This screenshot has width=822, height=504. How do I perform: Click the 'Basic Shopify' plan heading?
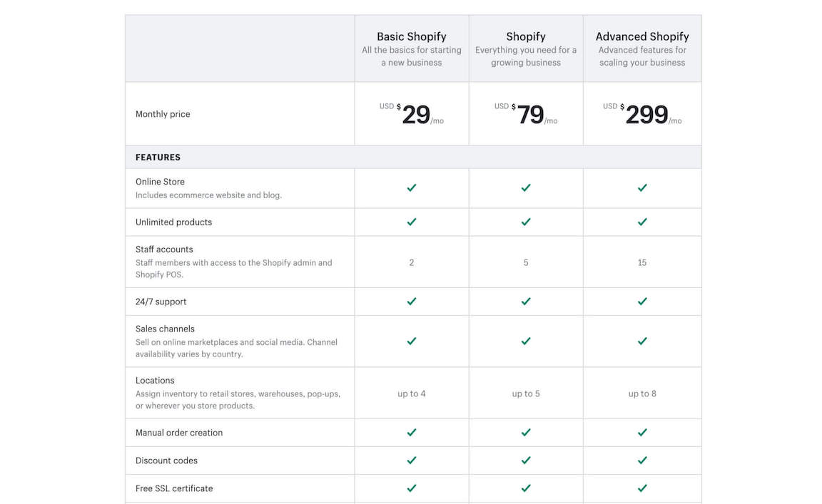(412, 36)
